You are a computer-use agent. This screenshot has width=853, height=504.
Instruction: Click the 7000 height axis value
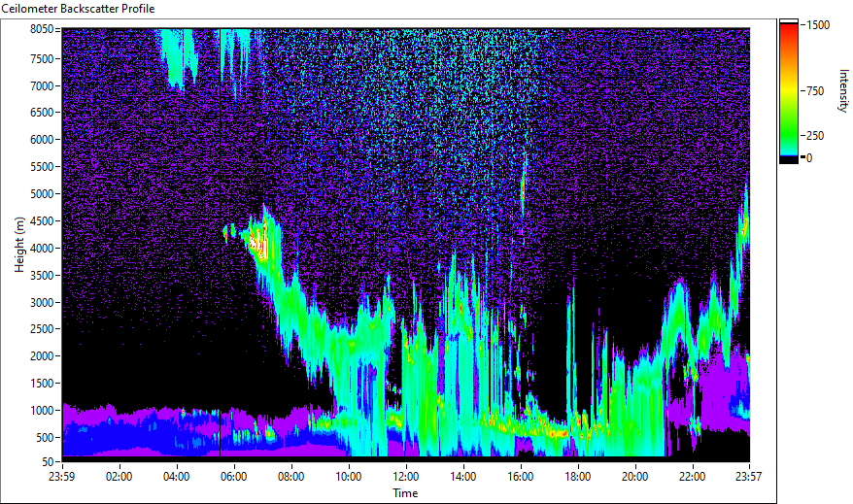coord(42,85)
